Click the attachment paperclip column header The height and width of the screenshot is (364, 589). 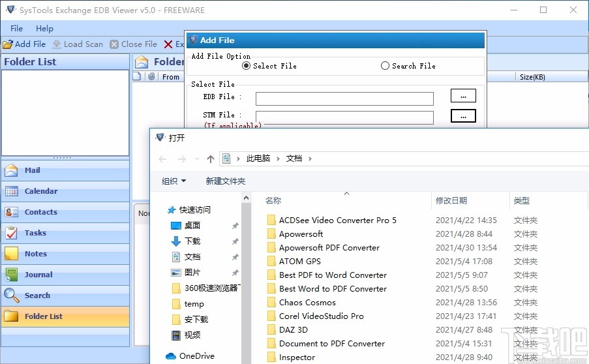[151, 76]
